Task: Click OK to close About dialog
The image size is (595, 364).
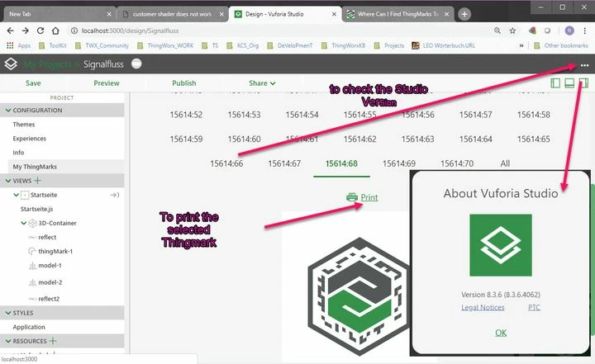Action: click(x=501, y=333)
